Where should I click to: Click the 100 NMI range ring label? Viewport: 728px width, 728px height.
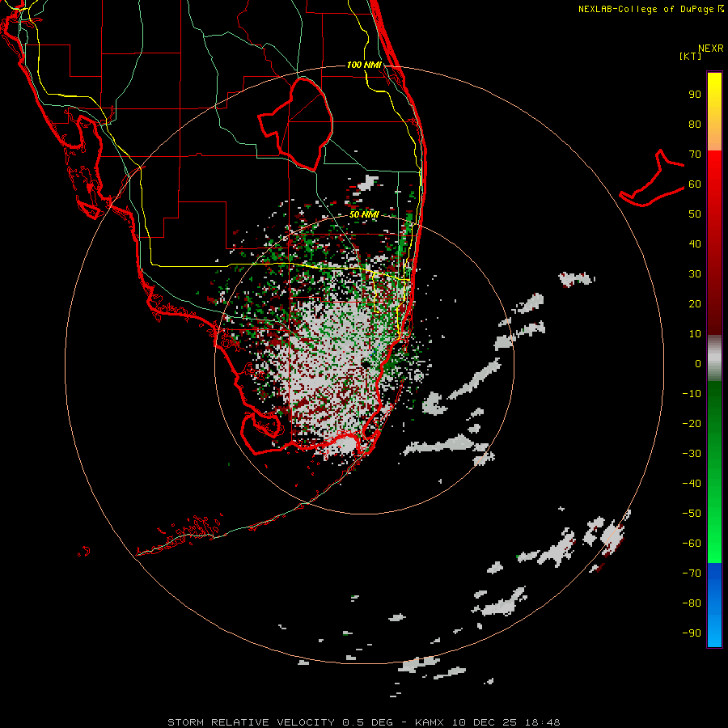[x=364, y=65]
